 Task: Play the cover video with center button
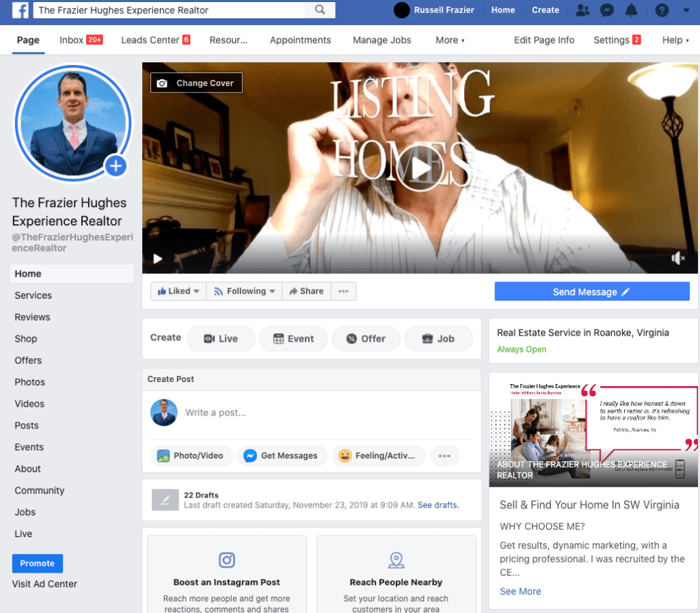click(418, 167)
